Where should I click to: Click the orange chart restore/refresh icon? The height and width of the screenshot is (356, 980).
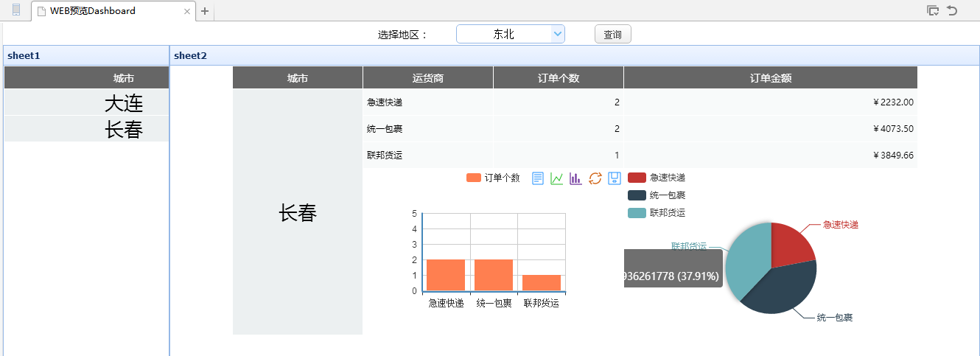pyautogui.click(x=595, y=178)
